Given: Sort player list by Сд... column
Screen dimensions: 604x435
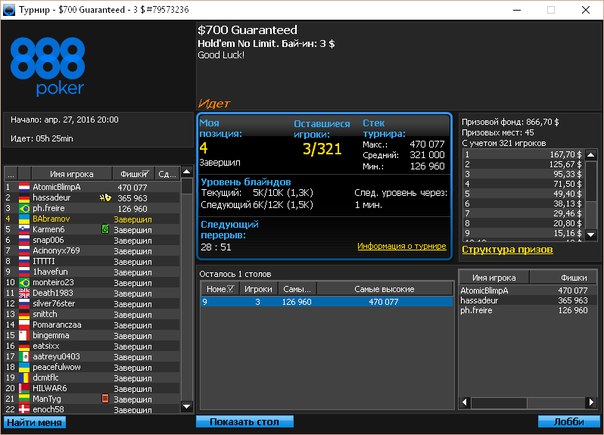Looking at the screenshot, I should (x=167, y=174).
